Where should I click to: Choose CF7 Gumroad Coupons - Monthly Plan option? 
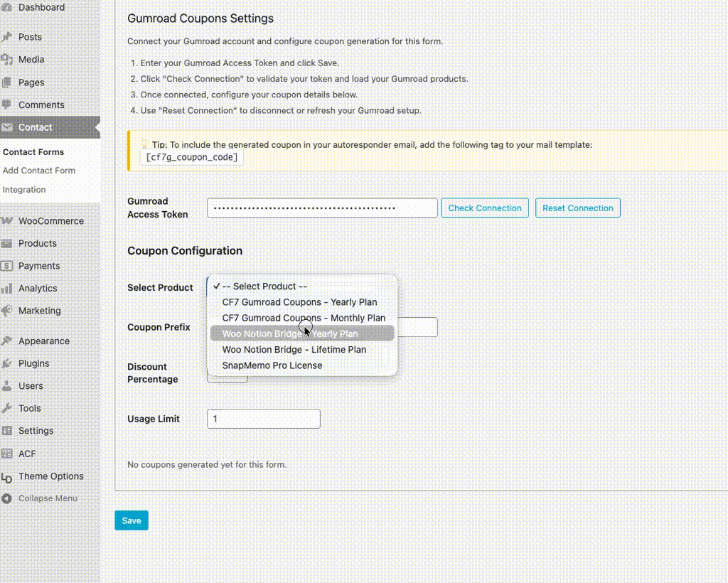[x=304, y=317]
